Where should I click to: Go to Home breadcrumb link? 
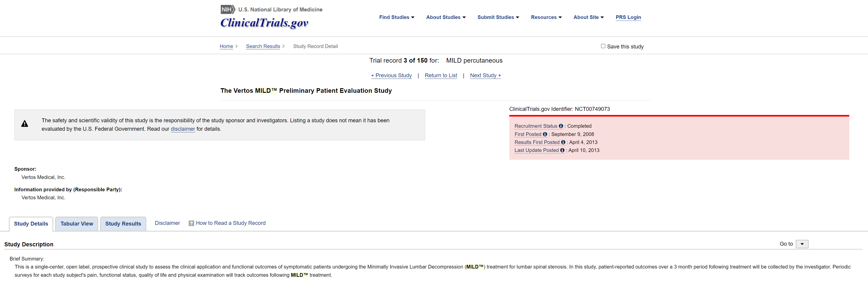point(226,46)
